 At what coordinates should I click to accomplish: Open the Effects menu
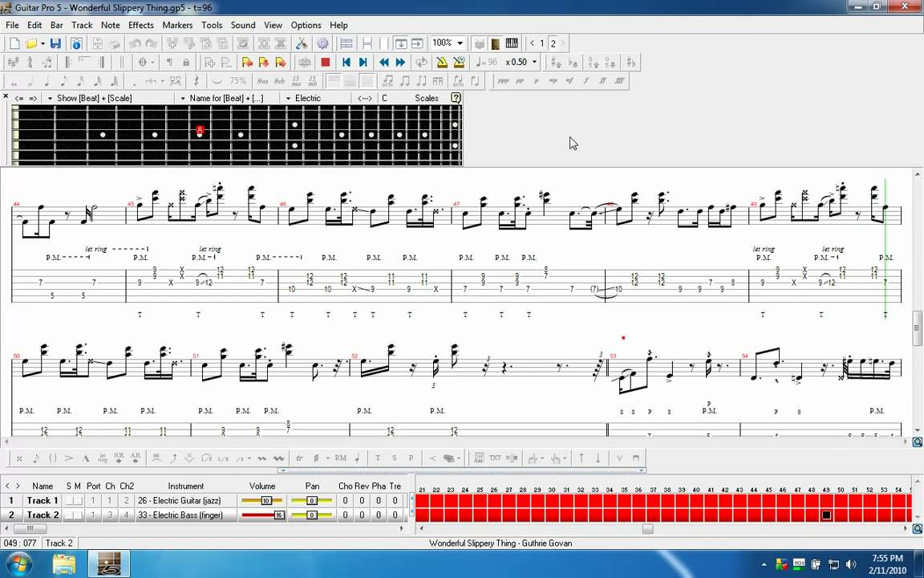[141, 26]
